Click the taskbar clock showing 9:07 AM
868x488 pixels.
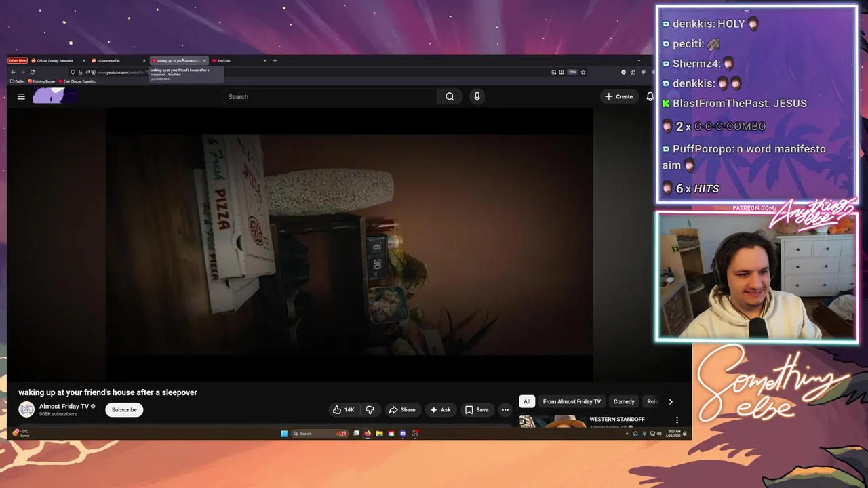pos(674,434)
